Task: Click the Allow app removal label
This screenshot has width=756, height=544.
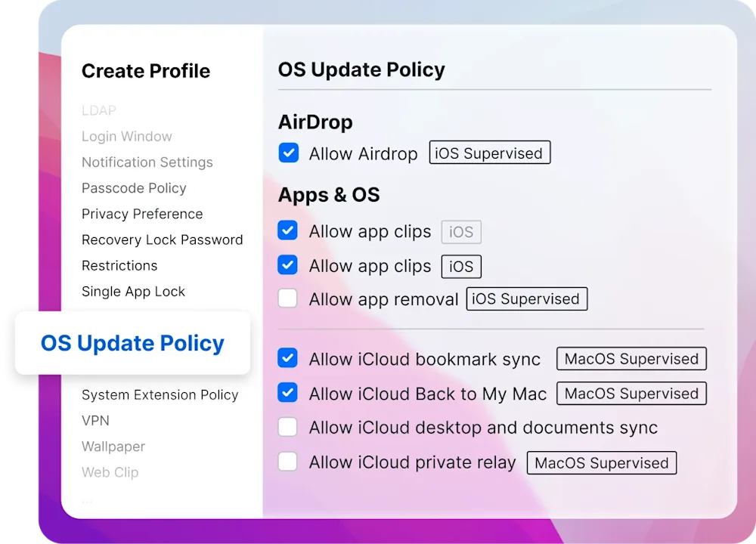Action: [384, 299]
